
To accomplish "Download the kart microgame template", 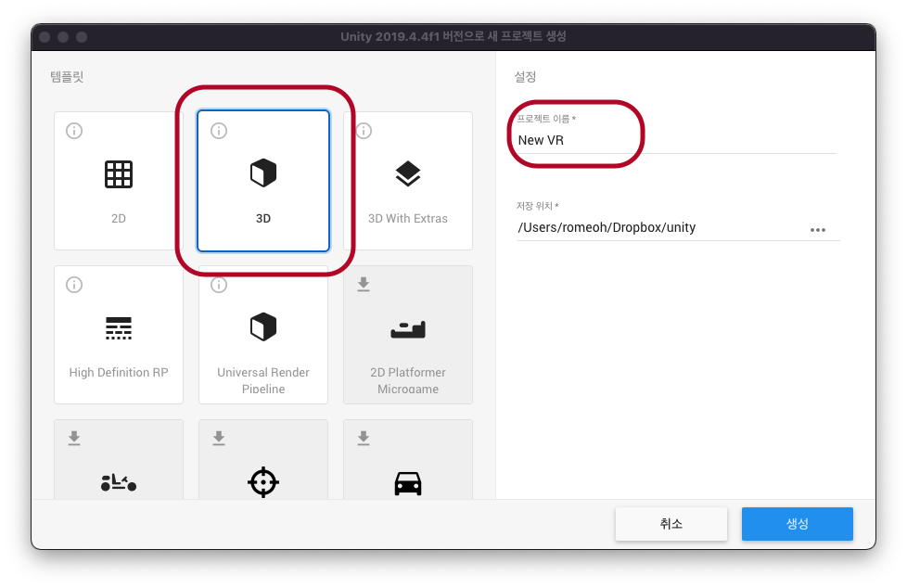I will (x=74, y=438).
